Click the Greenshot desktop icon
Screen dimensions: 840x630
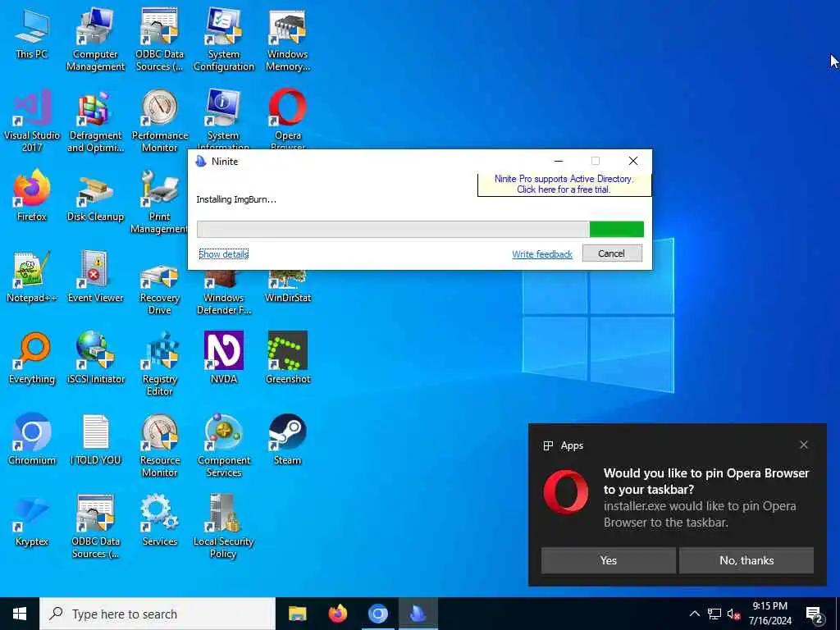point(288,359)
